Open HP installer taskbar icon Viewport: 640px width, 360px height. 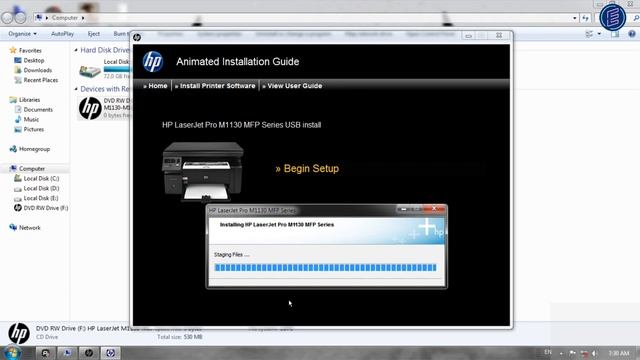tap(110, 353)
